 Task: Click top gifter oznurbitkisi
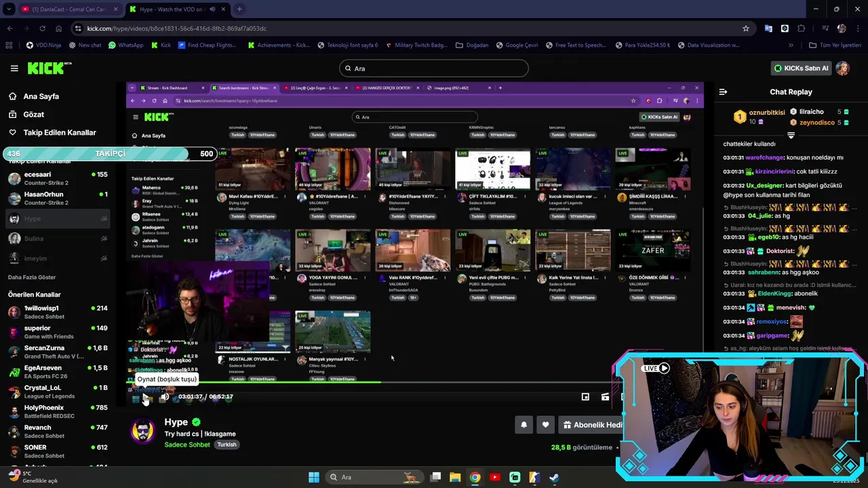coord(767,113)
